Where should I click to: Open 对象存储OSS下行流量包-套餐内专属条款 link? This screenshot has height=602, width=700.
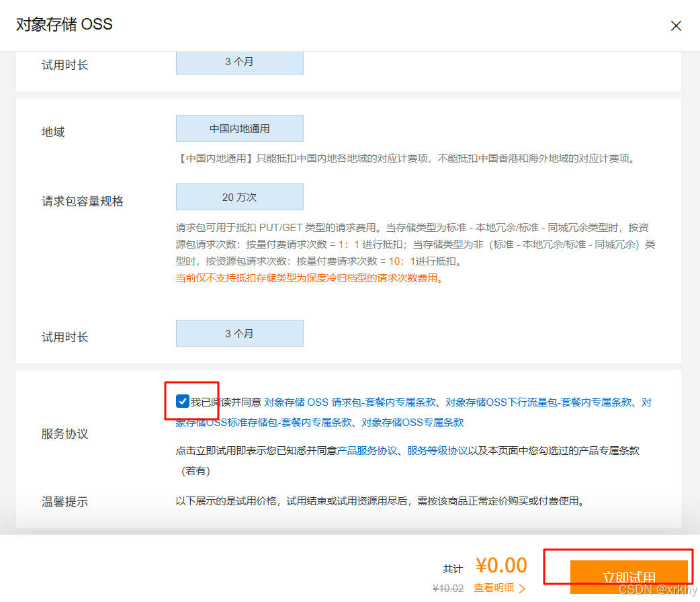(x=539, y=402)
